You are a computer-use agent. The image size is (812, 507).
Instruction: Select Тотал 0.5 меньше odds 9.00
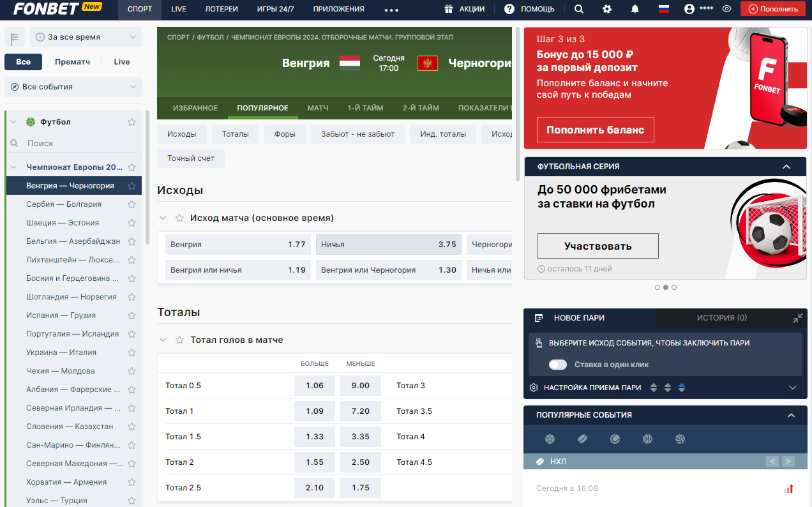point(361,386)
